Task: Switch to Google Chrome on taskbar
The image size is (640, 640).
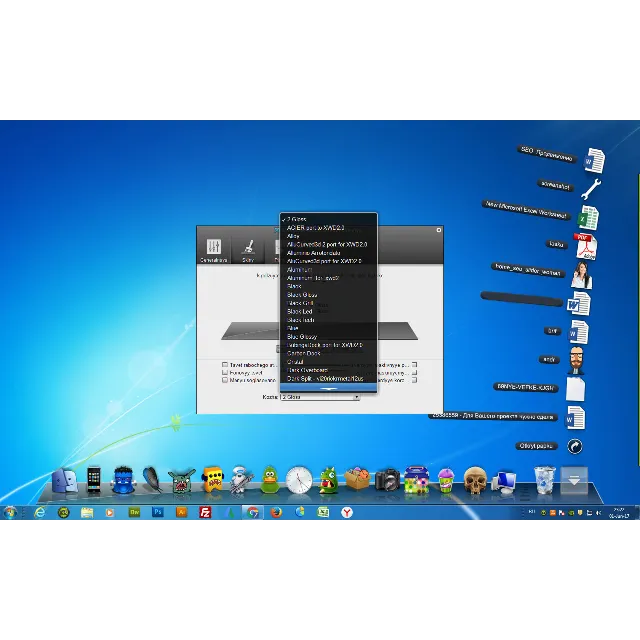Action: pyautogui.click(x=252, y=512)
